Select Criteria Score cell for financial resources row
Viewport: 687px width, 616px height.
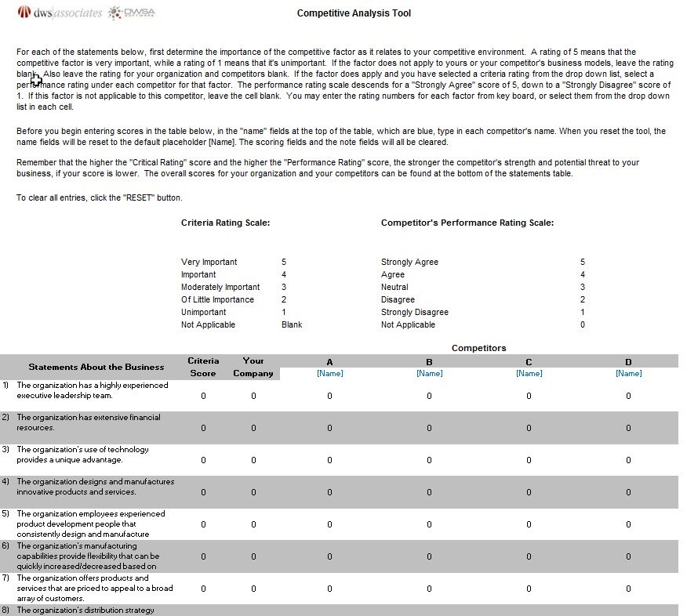203,428
